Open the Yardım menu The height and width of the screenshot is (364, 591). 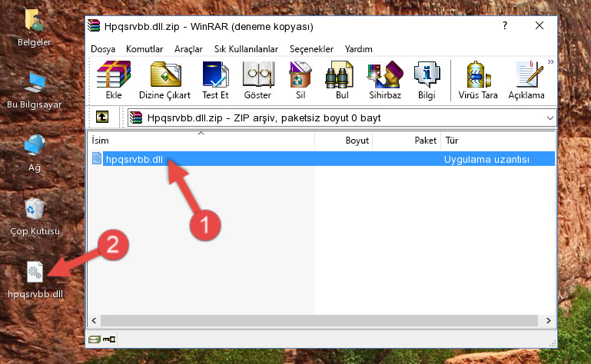pos(358,49)
